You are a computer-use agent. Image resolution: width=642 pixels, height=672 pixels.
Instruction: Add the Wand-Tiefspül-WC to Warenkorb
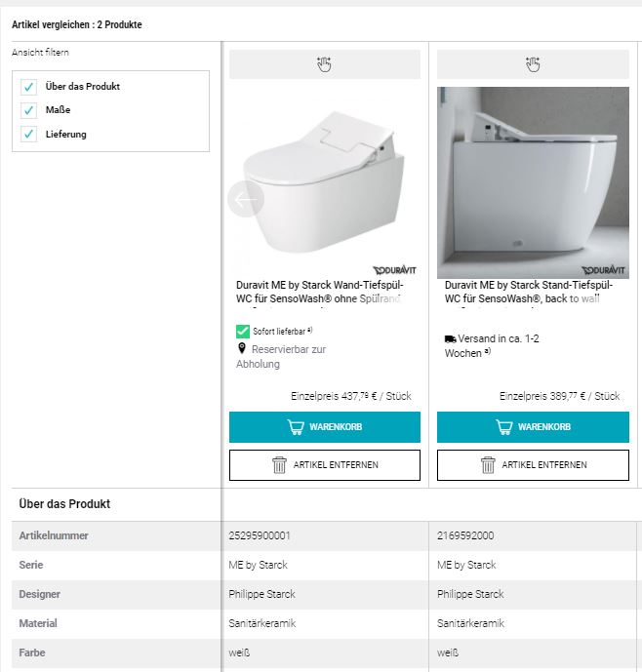[325, 427]
